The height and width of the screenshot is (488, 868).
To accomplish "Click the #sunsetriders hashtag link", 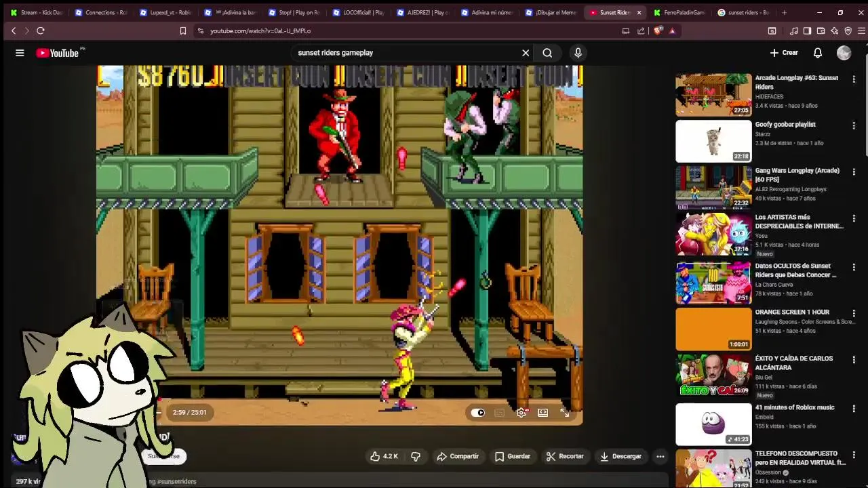I will [x=176, y=481].
